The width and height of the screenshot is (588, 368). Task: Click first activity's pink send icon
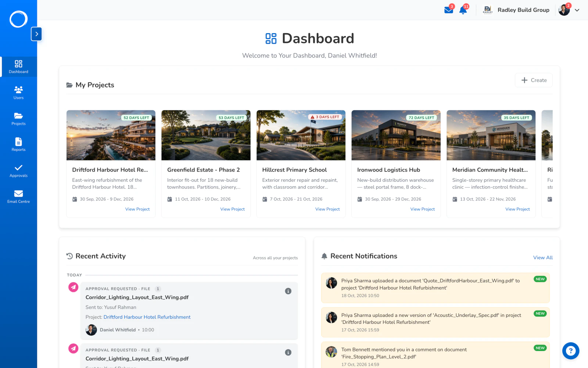[73, 287]
